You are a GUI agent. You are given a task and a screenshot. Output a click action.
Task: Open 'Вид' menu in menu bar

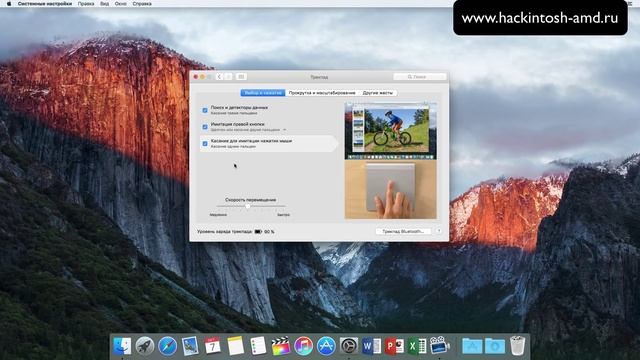[104, 4]
